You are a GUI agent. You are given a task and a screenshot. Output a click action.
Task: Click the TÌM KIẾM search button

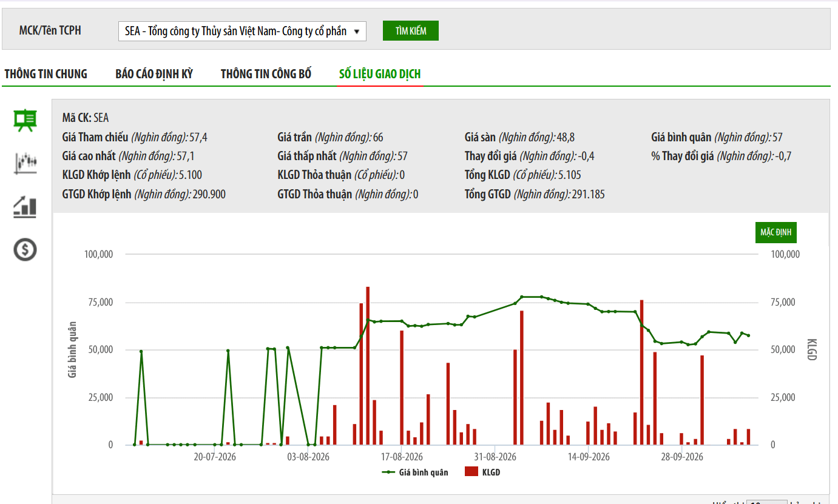411,31
